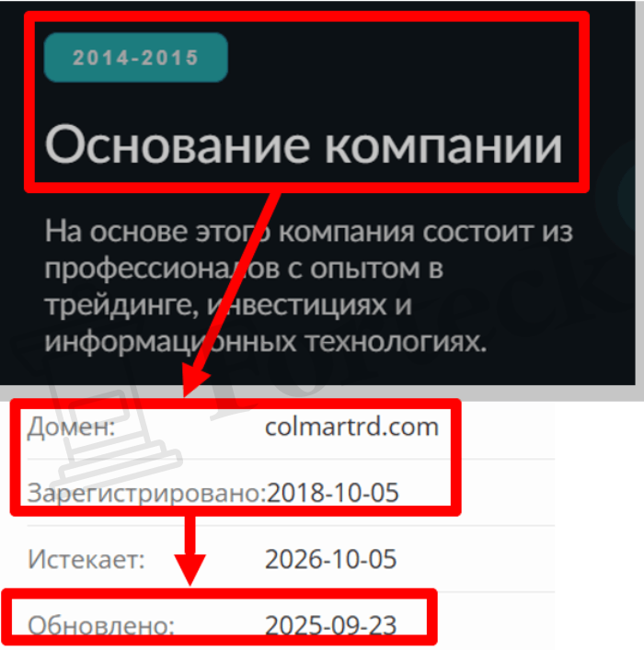644x650 pixels.
Task: Select the Зарегистрировано field label
Action: click(x=146, y=494)
